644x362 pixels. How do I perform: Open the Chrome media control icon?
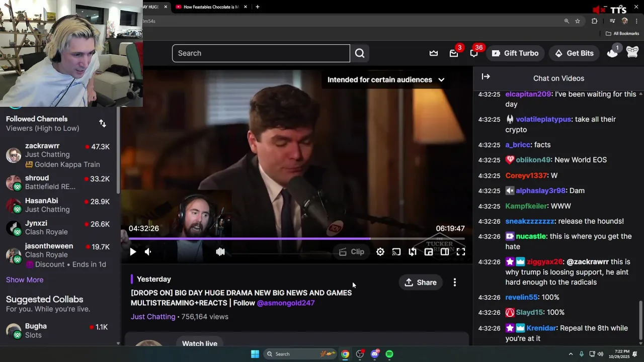[612, 21]
